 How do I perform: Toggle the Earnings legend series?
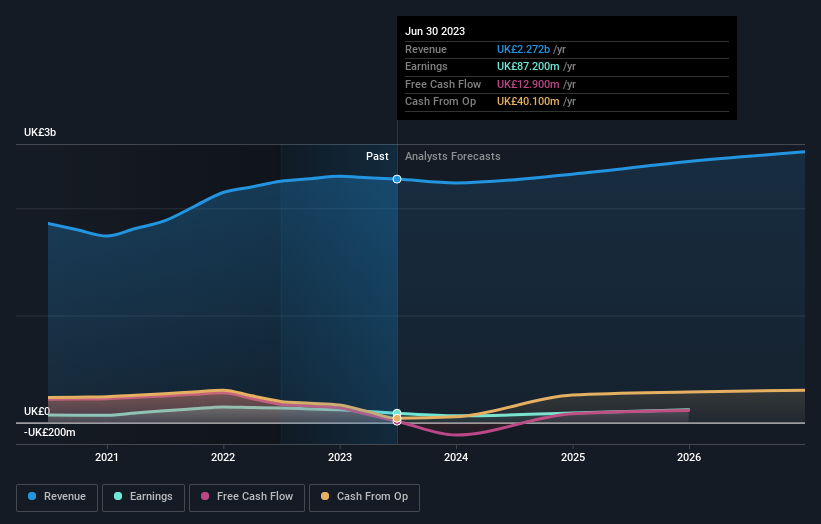point(143,497)
